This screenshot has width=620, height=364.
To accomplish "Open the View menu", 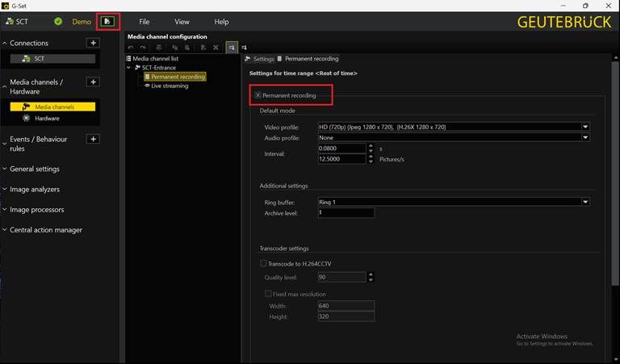I will click(182, 22).
